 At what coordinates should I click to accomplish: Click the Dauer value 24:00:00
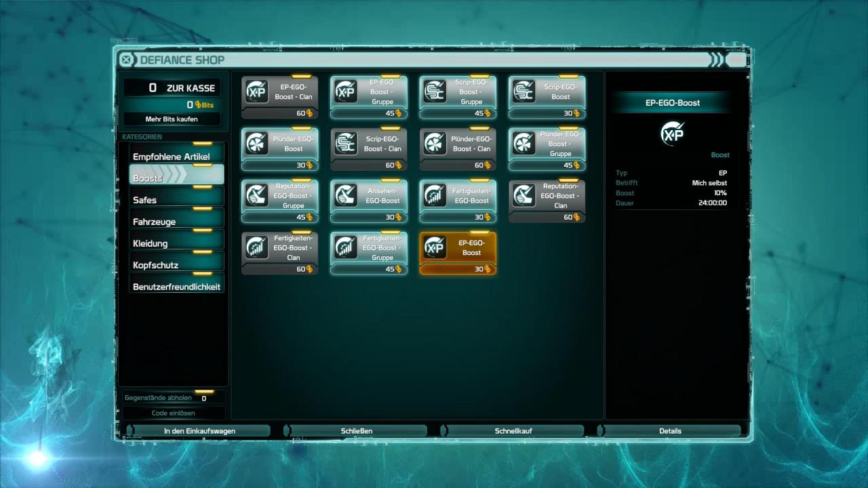click(x=713, y=203)
